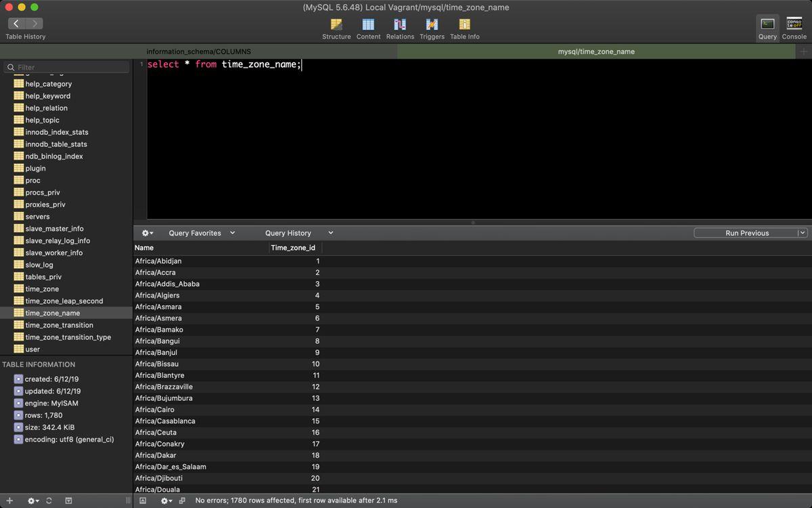Click the add table plus icon

[x=9, y=501]
